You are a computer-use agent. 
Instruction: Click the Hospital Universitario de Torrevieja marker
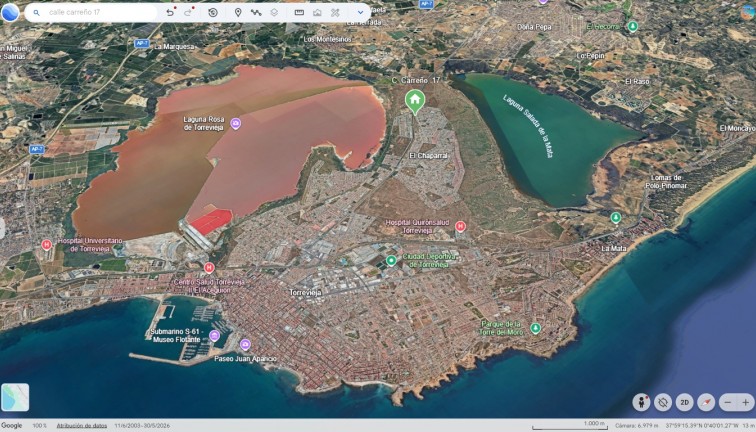pyautogui.click(x=46, y=244)
